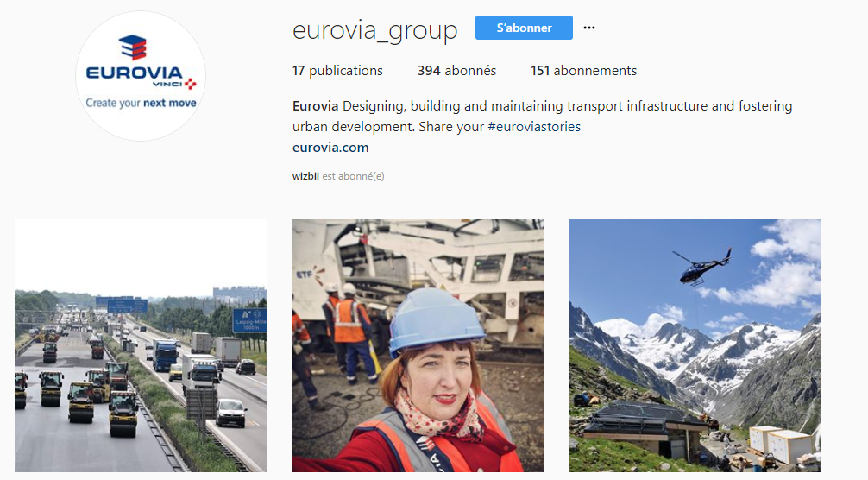
Task: View the 394 abonnés followers list
Action: [x=456, y=71]
